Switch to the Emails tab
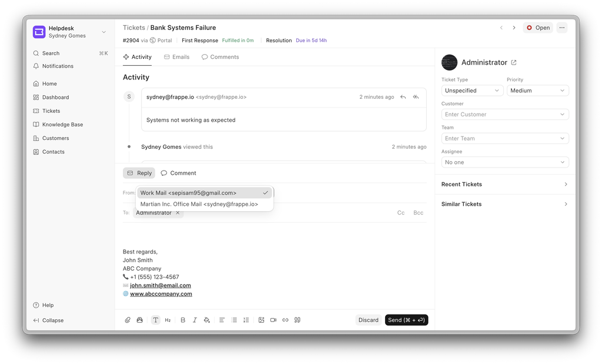 click(176, 57)
